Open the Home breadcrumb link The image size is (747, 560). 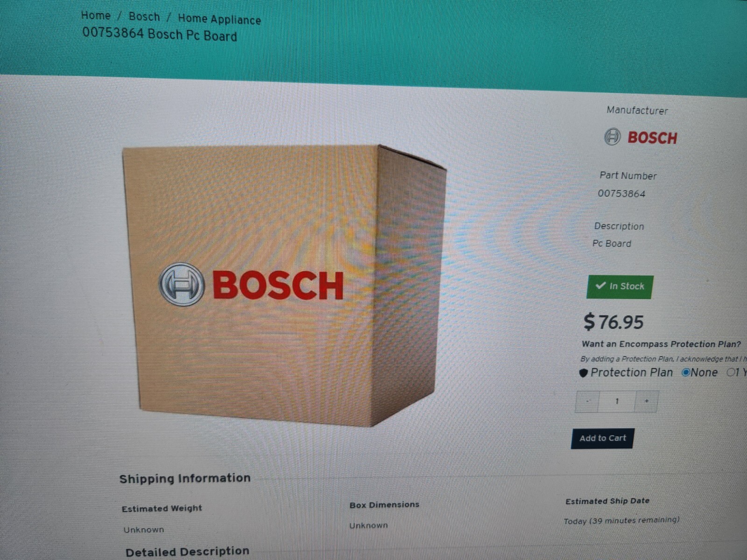tap(96, 15)
